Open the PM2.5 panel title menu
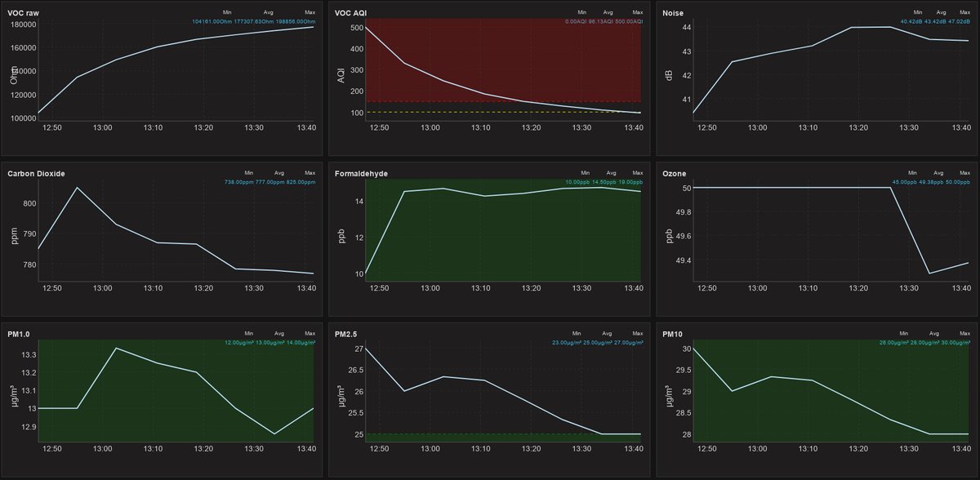The height and width of the screenshot is (480, 980). point(347,333)
